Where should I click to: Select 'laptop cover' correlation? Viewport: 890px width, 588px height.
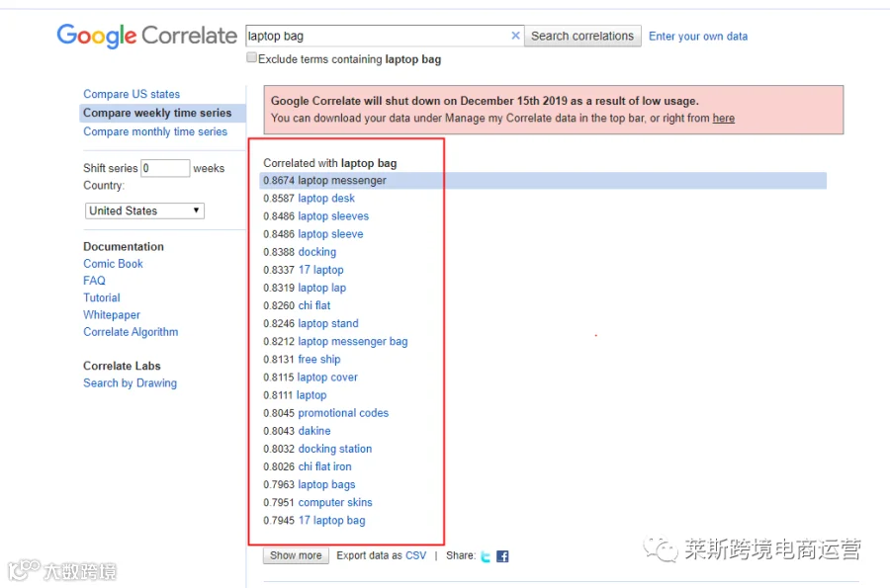(x=327, y=378)
